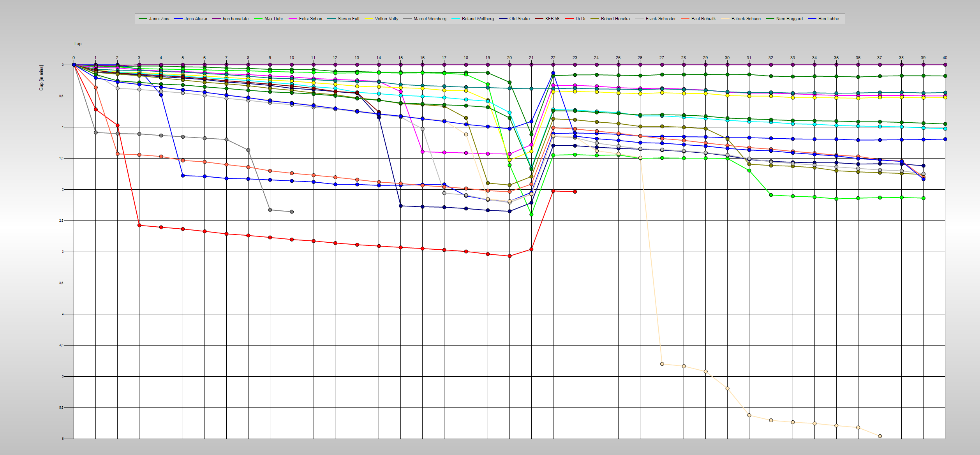Click the 2.5 gap axis tick label
980x455 pixels.
coord(61,220)
